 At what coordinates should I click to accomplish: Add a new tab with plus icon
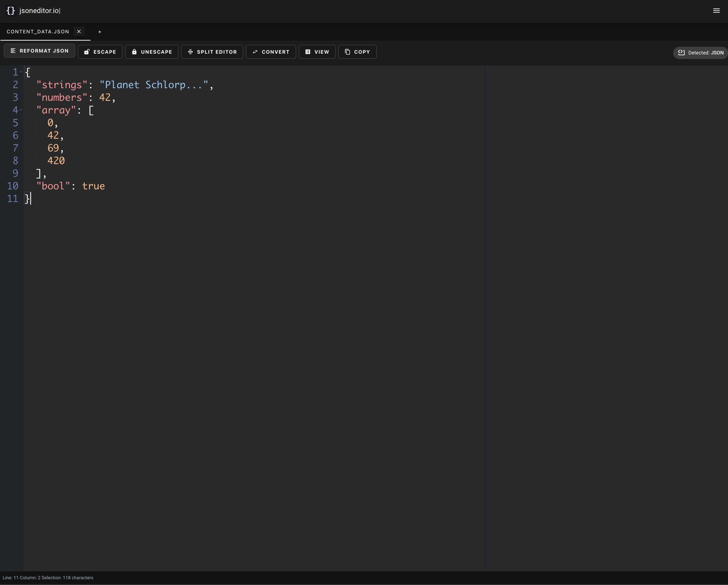coord(100,32)
